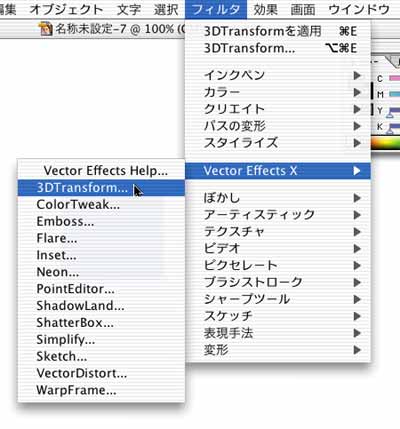Screen dimensions: 400x429
Task: Expand the ビデオ submenu
Action: pos(278,249)
